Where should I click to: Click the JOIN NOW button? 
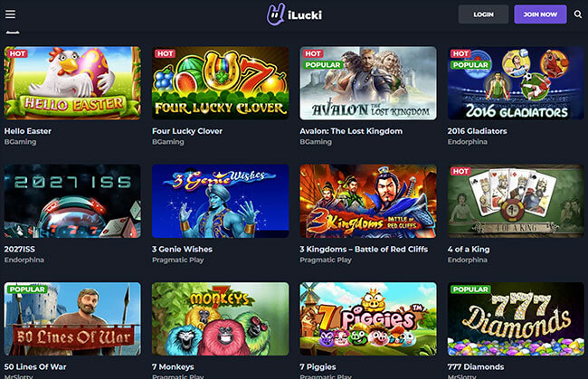(540, 14)
